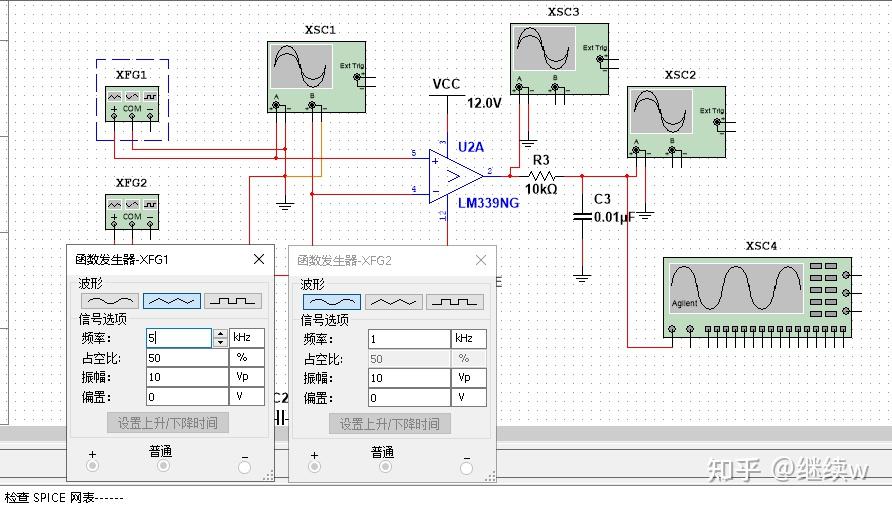The image size is (892, 507).
Task: Click the LM339NG part label
Action: click(489, 203)
